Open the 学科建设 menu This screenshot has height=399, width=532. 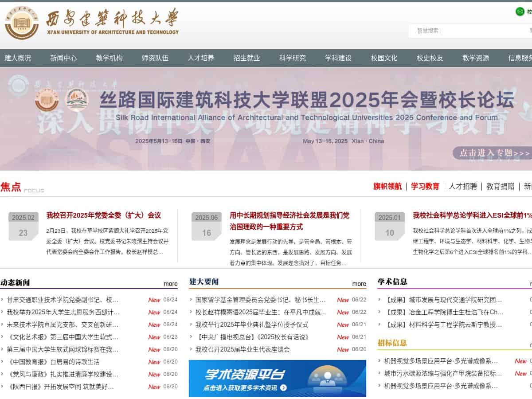pos(338,58)
